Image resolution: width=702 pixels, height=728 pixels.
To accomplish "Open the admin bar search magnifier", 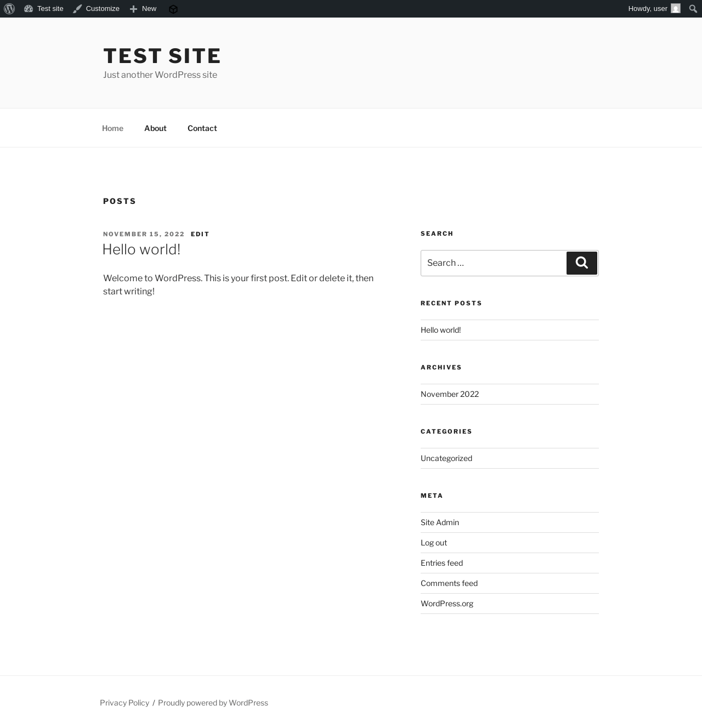I will 693,9.
